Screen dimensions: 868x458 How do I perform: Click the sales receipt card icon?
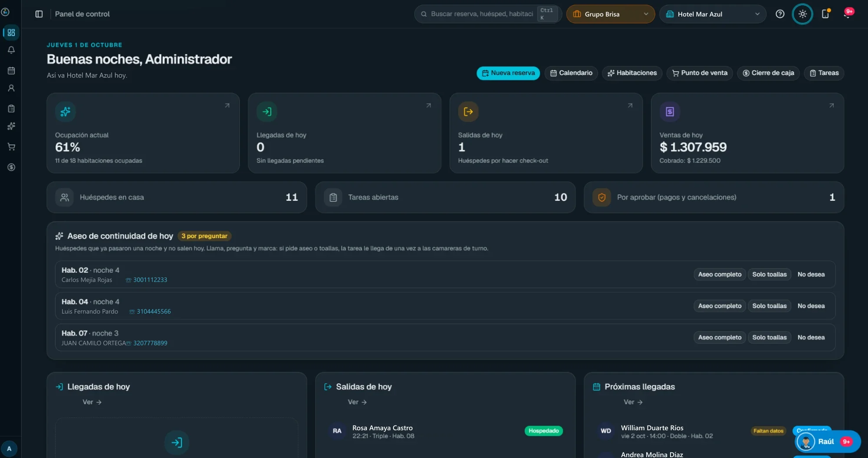tap(670, 112)
